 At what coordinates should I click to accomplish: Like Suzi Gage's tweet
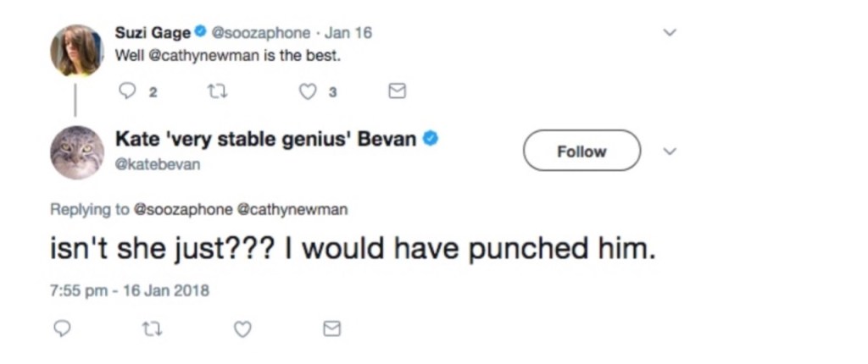(309, 91)
